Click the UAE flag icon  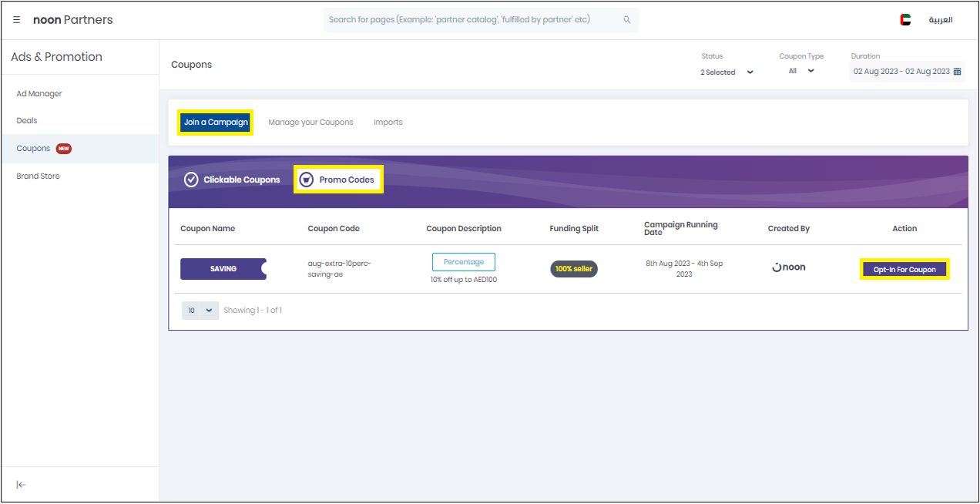pyautogui.click(x=905, y=20)
